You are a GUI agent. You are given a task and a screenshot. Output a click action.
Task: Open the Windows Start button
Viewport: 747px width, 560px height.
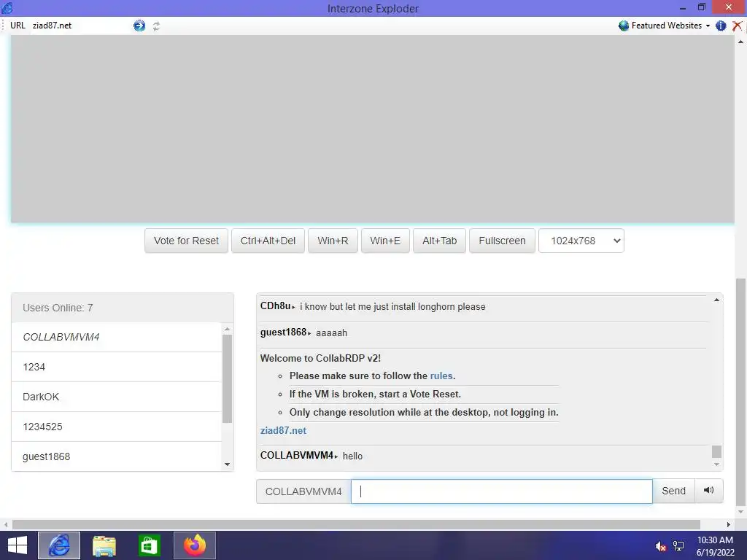(x=18, y=545)
